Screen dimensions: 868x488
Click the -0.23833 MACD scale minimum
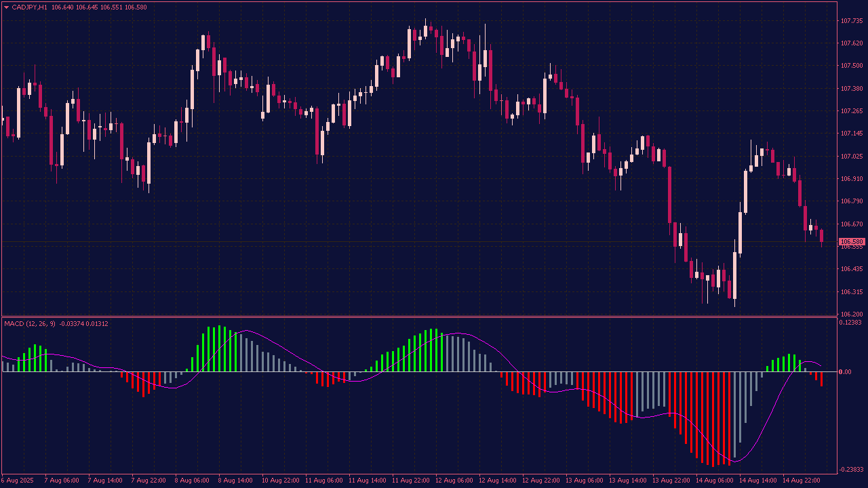click(851, 470)
